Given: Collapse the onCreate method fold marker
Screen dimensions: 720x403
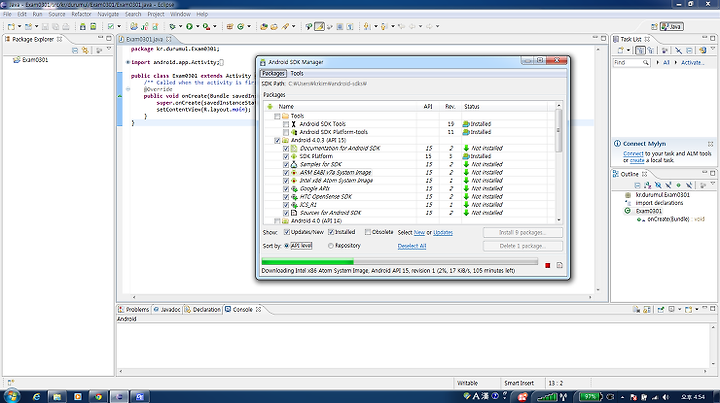Looking at the screenshot, I should click(128, 89).
